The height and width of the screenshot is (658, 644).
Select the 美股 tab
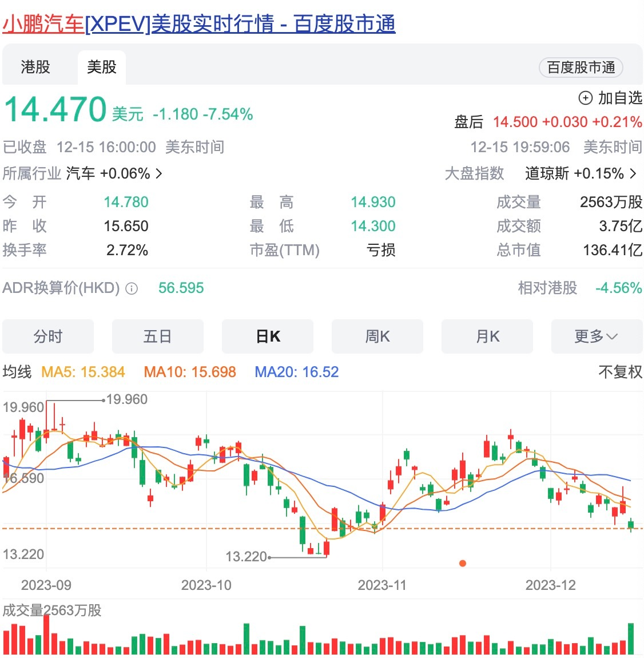102,67
